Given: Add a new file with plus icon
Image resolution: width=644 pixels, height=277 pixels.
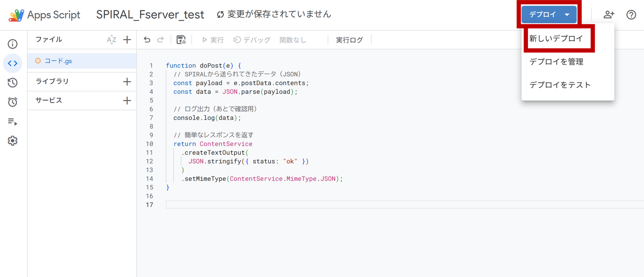Looking at the screenshot, I should point(127,40).
